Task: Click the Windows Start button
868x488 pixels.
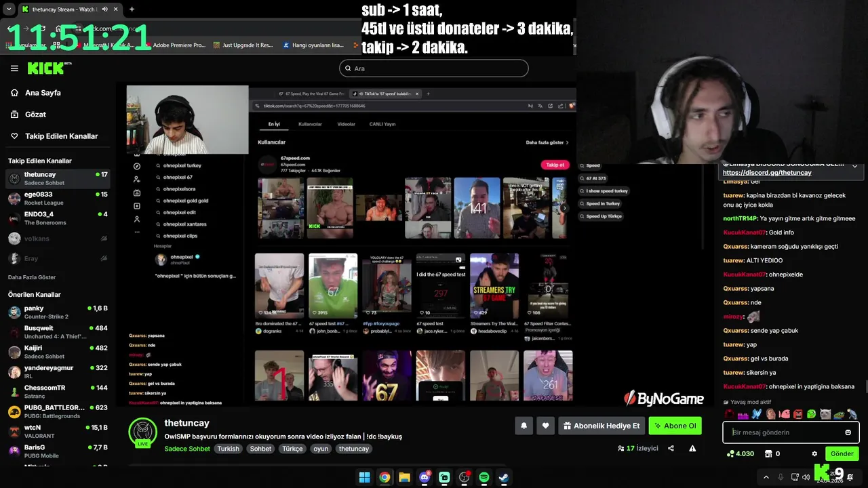Action: [364, 477]
